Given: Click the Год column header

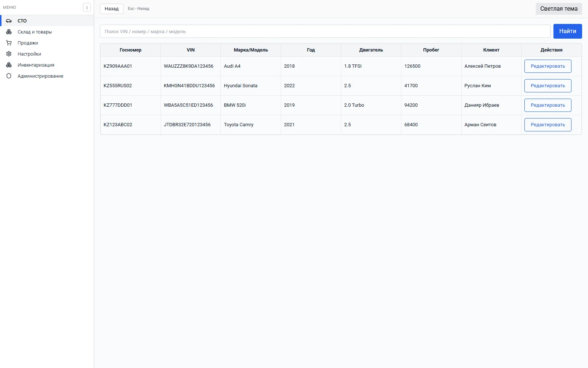Looking at the screenshot, I should [x=311, y=50].
